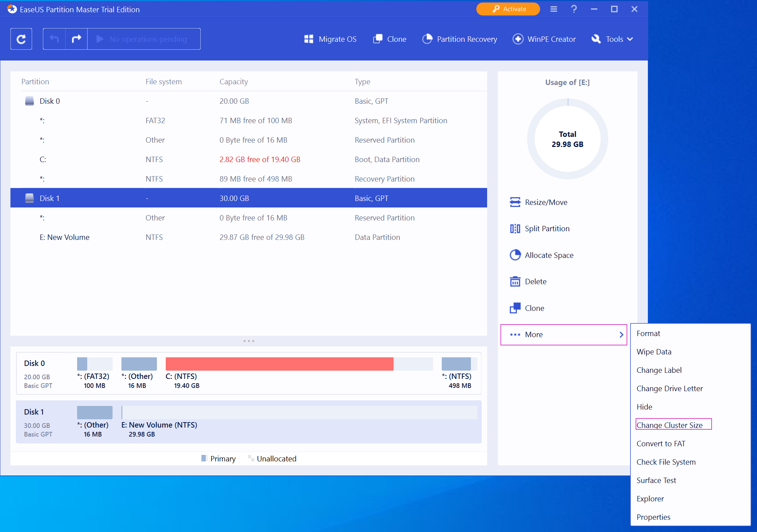Image resolution: width=757 pixels, height=532 pixels.
Task: Click the Disk 1 drive icon in list
Action: [x=30, y=198]
